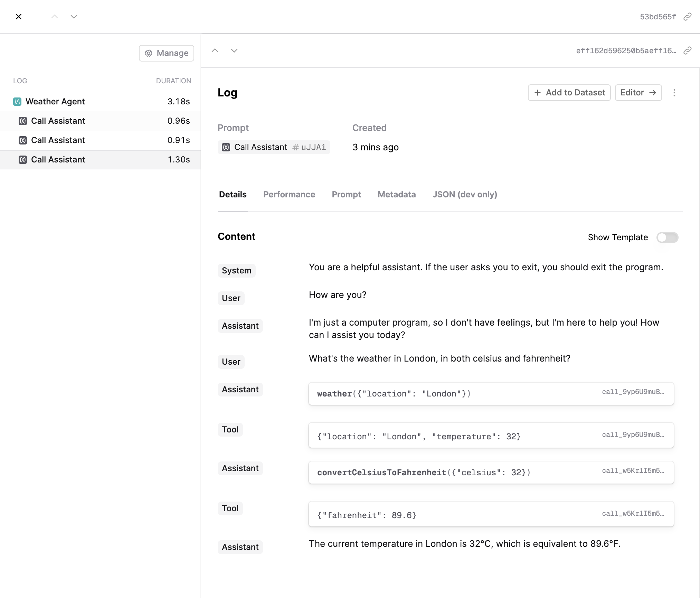Click the London temperature 32 tool result block
700x598 pixels.
[491, 435]
